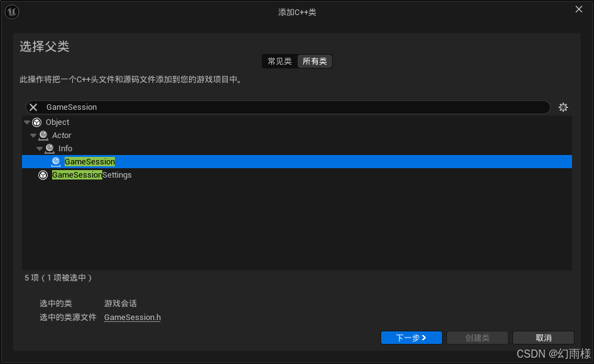
Task: Close the 添加C++类 dialog window
Action: pos(578,9)
